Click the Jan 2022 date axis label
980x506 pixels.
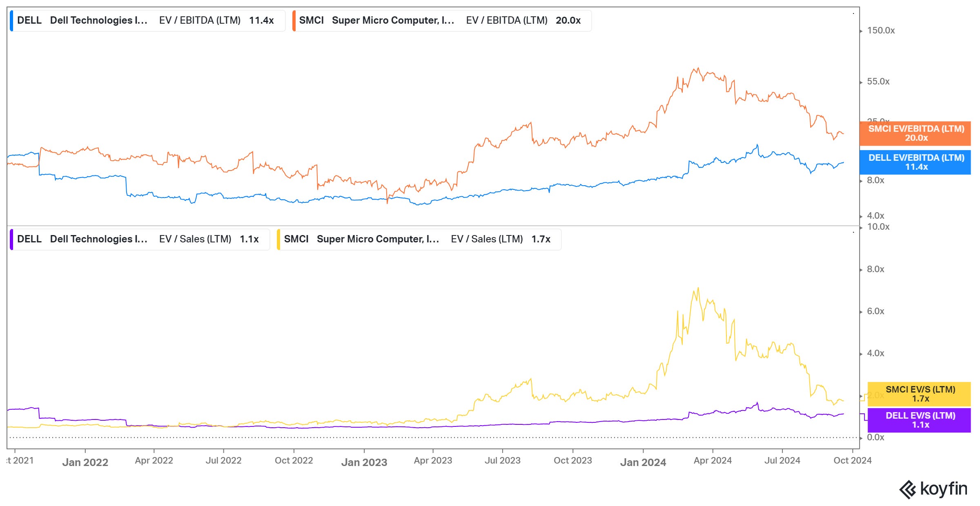point(85,462)
